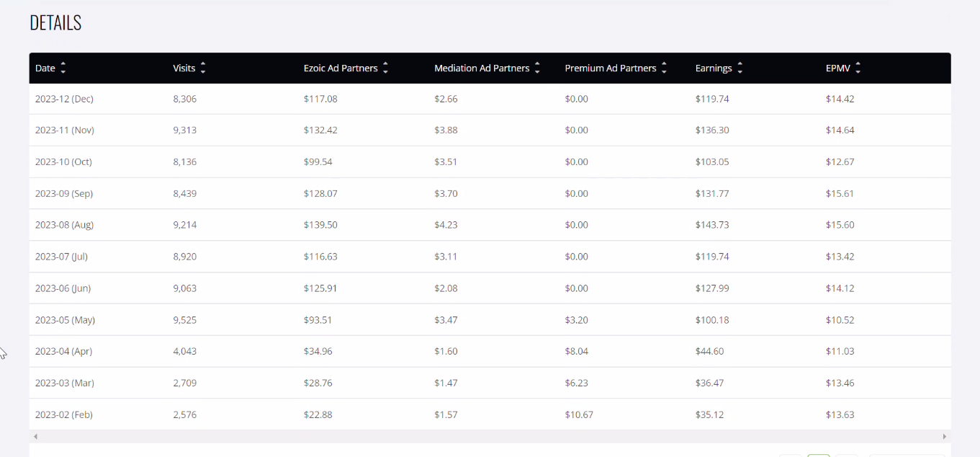Click the DETAILS section heading
980x457 pixels.
coord(55,23)
